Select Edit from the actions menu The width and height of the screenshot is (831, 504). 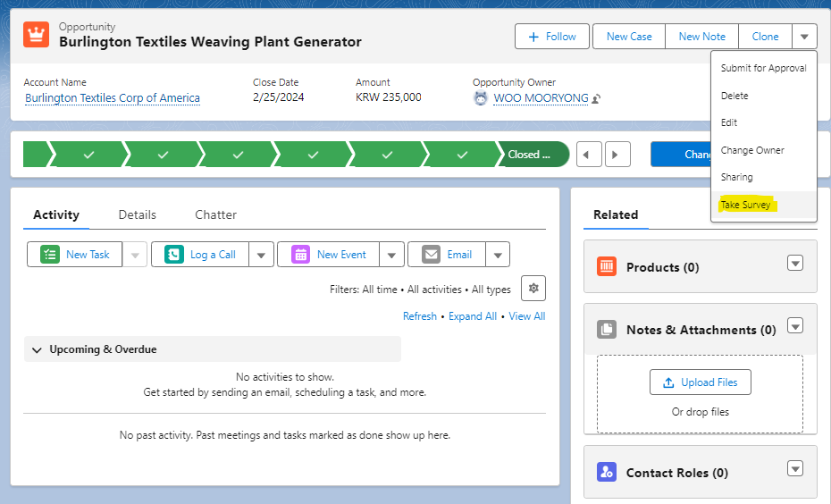(x=763, y=122)
